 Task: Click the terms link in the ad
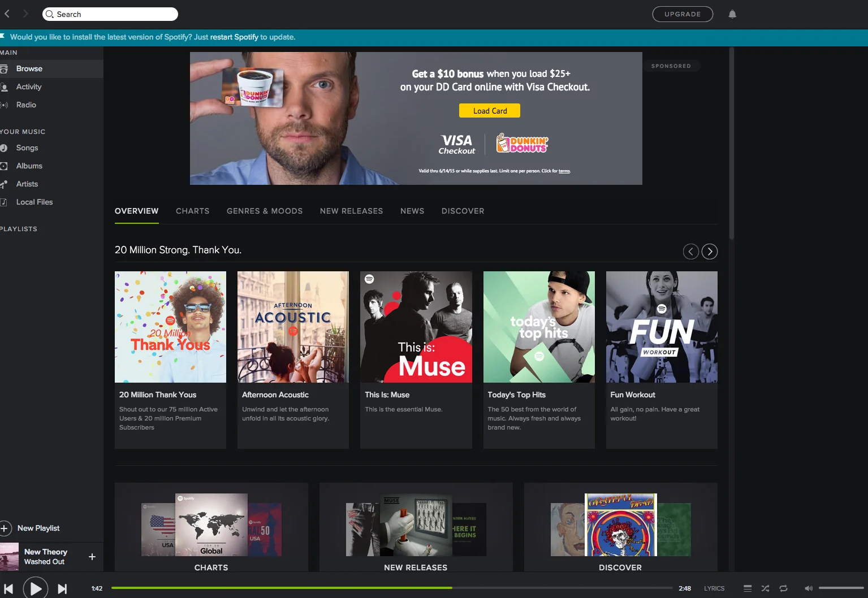(564, 171)
